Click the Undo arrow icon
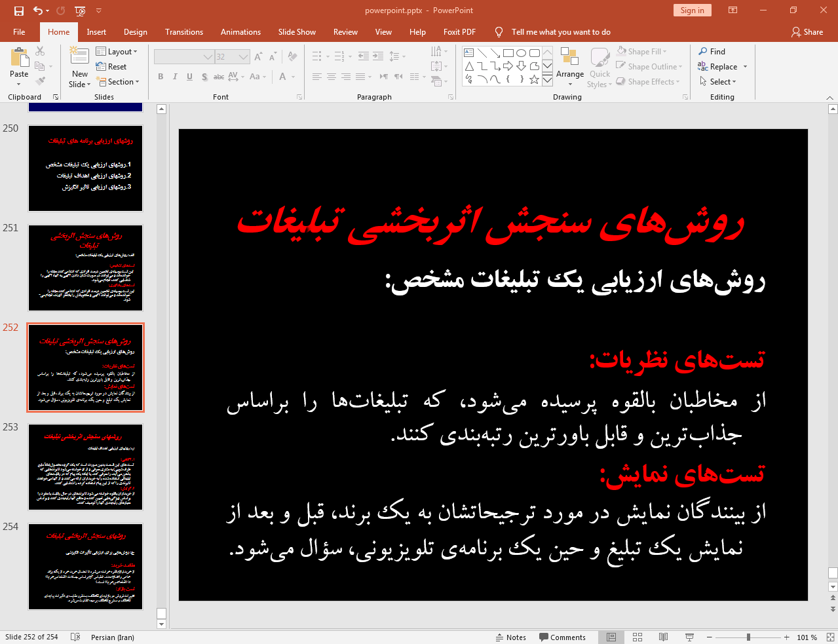The width and height of the screenshot is (838, 644). 38,10
